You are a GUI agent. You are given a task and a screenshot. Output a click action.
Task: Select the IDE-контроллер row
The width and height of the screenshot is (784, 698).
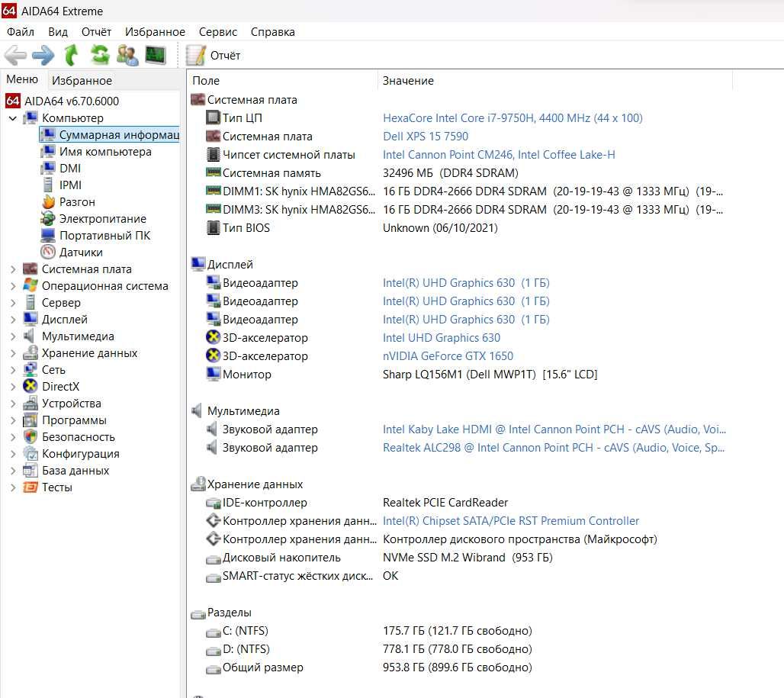point(357,503)
